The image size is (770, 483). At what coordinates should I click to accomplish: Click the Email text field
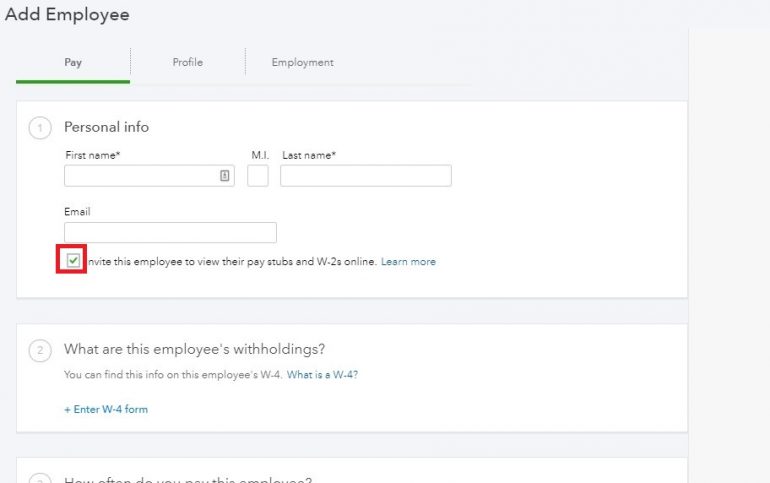(170, 233)
